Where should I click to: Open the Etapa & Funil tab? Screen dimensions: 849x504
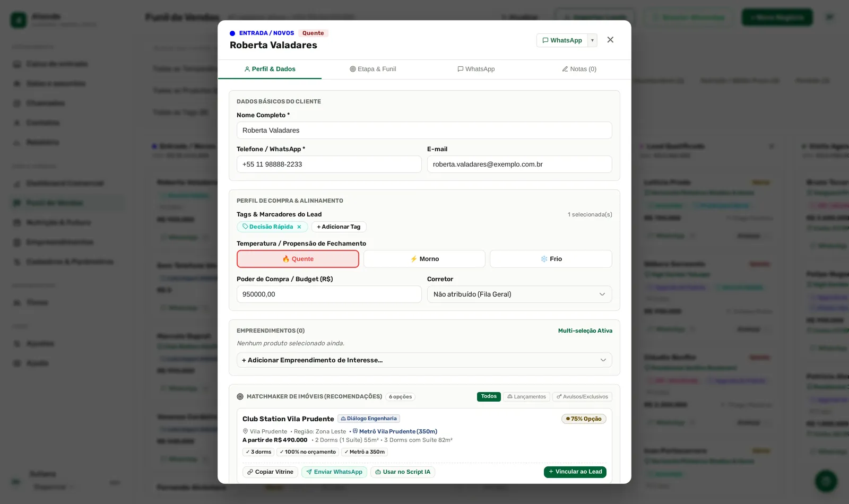pyautogui.click(x=373, y=69)
